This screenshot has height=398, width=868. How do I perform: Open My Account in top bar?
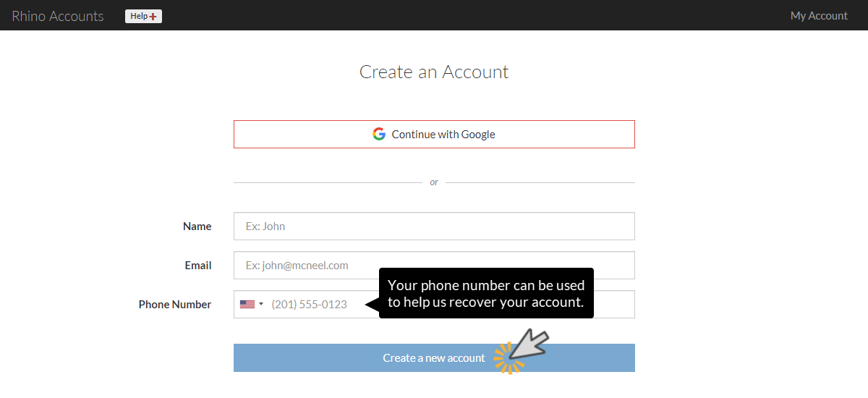point(819,15)
